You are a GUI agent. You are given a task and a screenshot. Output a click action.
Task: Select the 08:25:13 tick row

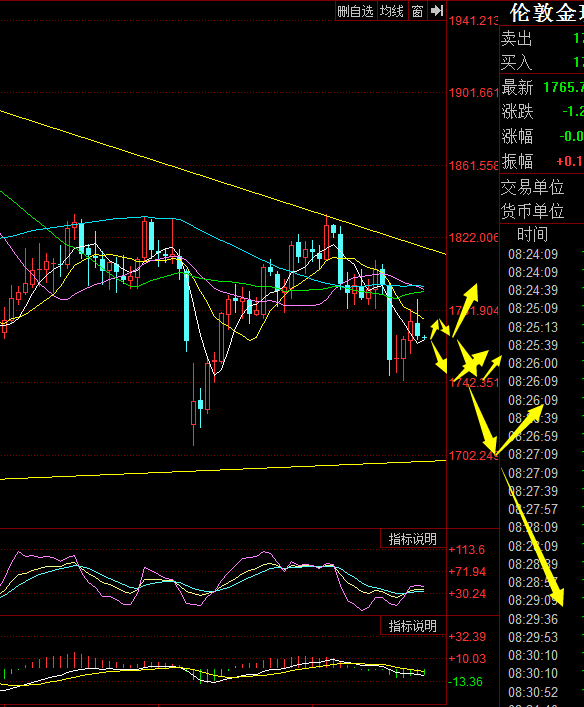click(542, 327)
